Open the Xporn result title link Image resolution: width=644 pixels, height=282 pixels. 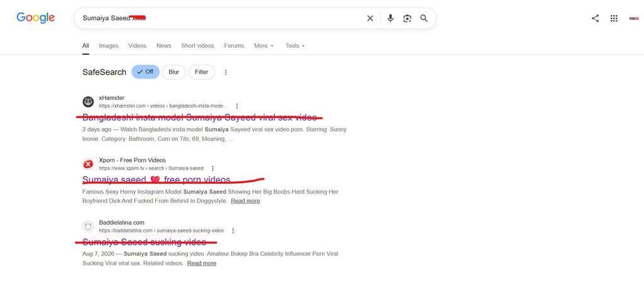pyautogui.click(x=156, y=180)
